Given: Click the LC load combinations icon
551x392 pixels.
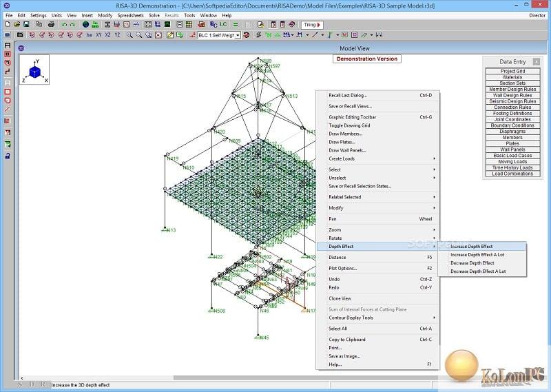Looking at the screenshot, I should tap(223, 24).
